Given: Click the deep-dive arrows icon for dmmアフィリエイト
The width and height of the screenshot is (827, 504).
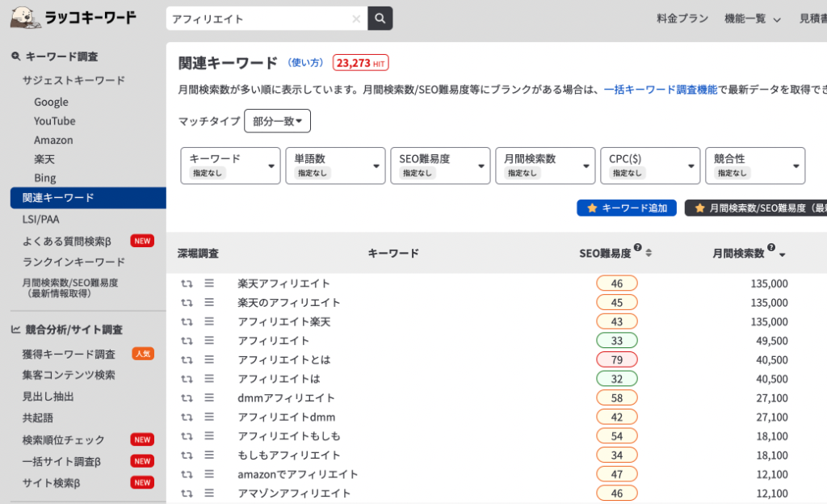Looking at the screenshot, I should coord(187,398).
